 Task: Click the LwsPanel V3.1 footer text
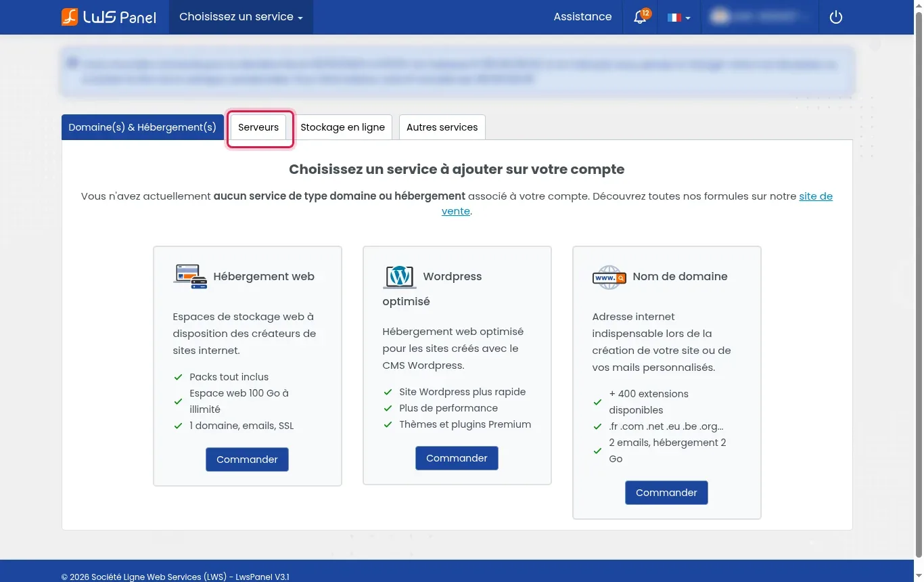pyautogui.click(x=262, y=577)
